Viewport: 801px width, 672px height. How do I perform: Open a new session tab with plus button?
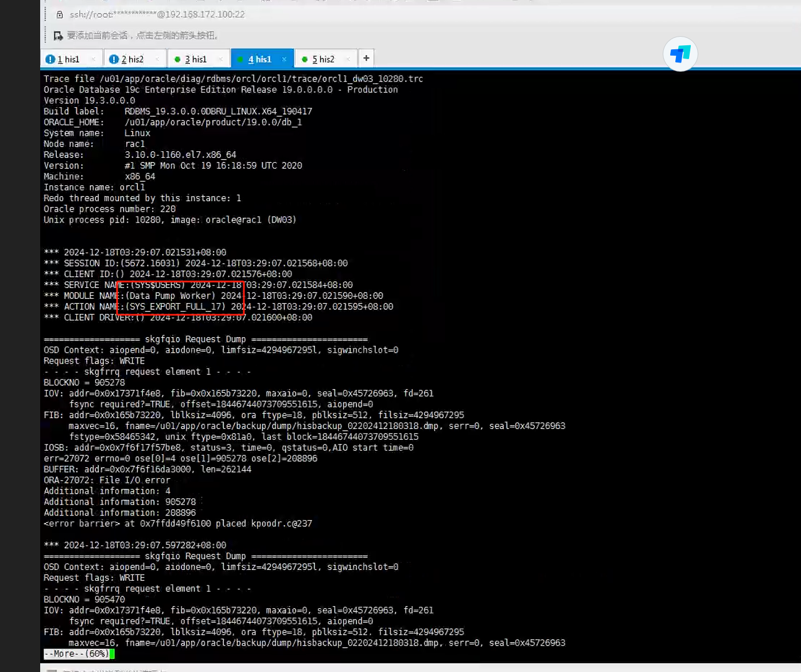point(366,58)
